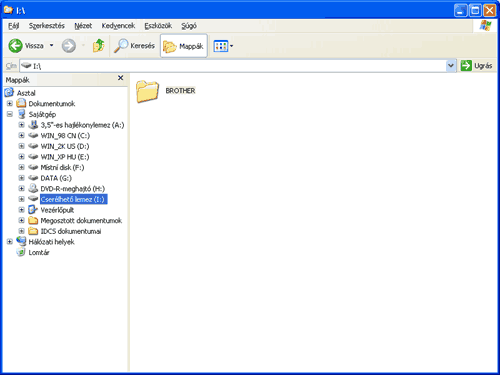Toggle the Mappák folders pane button
Viewport: 500px width, 375px height.
pos(184,46)
